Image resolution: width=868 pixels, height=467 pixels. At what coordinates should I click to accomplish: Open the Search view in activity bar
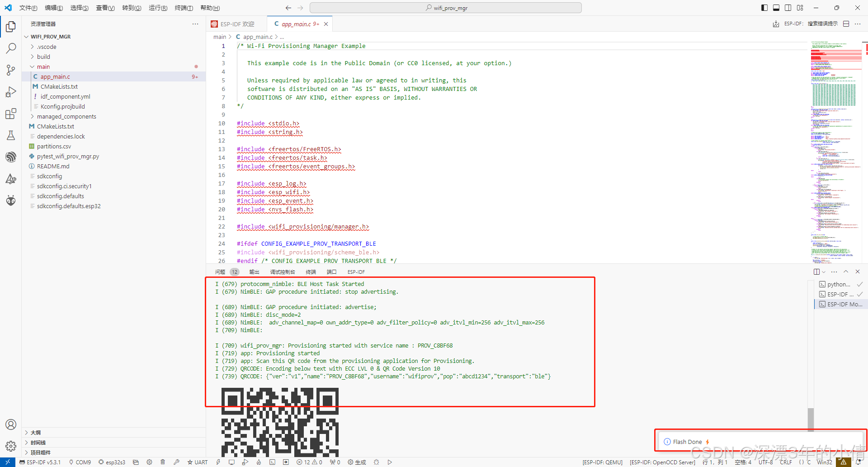coord(11,48)
